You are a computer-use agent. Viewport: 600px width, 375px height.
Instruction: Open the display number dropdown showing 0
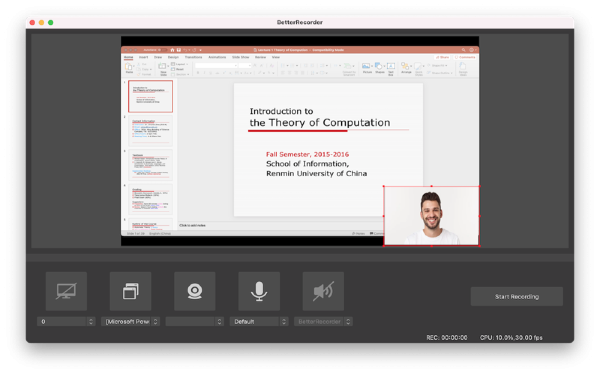66,321
